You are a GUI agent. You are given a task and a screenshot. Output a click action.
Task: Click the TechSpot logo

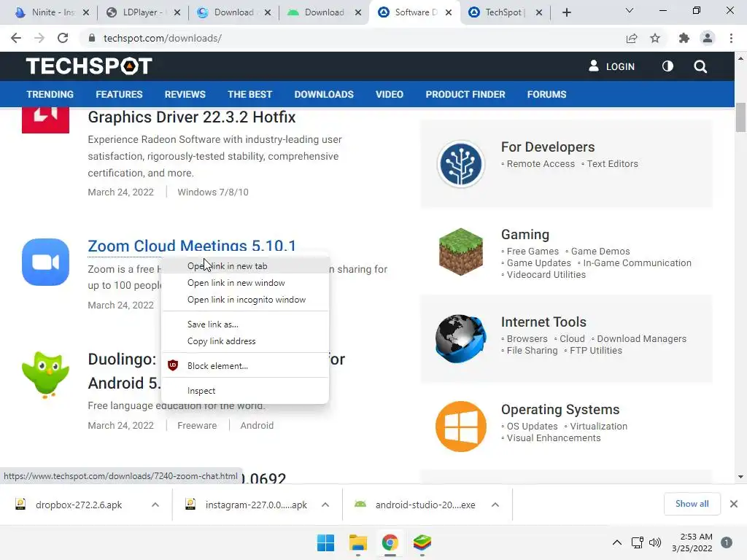(x=89, y=66)
